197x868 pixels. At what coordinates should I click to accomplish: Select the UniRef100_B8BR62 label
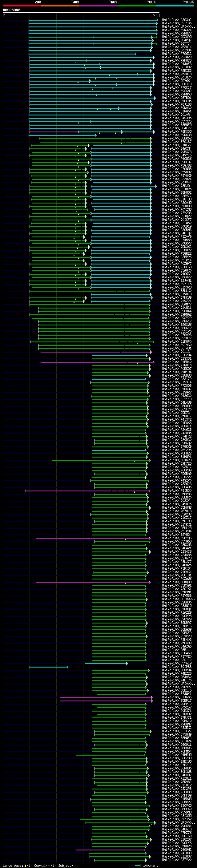(177, 139)
